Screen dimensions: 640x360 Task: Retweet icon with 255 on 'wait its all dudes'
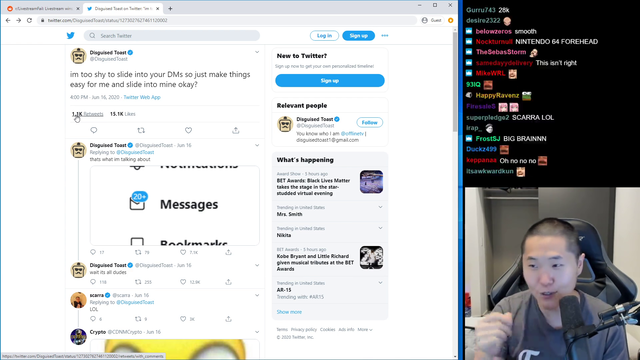tap(138, 282)
